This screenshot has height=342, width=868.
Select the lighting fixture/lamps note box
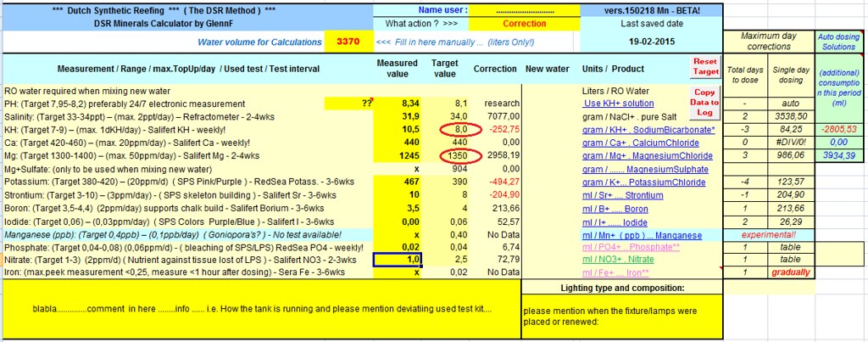(x=621, y=316)
